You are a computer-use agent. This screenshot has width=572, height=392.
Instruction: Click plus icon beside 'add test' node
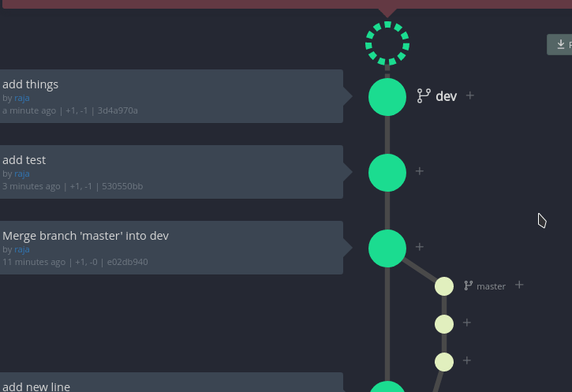[x=420, y=171]
